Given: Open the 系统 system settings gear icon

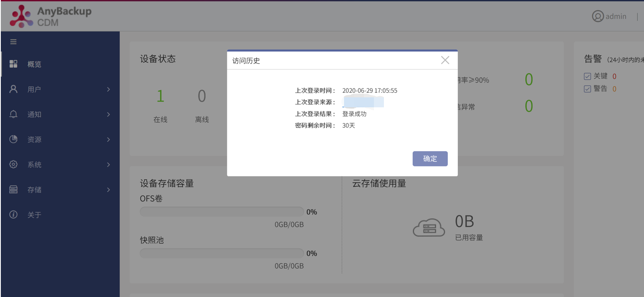Looking at the screenshot, I should coord(13,164).
